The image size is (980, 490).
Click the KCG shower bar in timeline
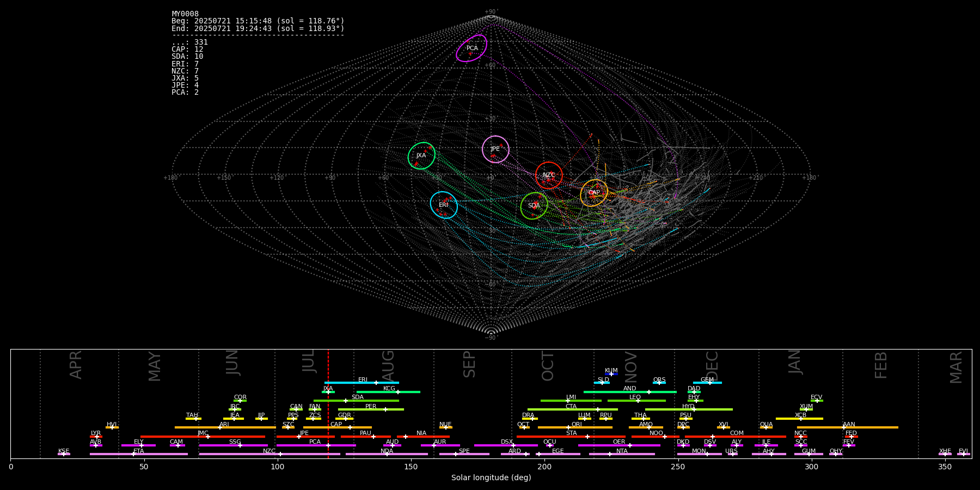[388, 392]
